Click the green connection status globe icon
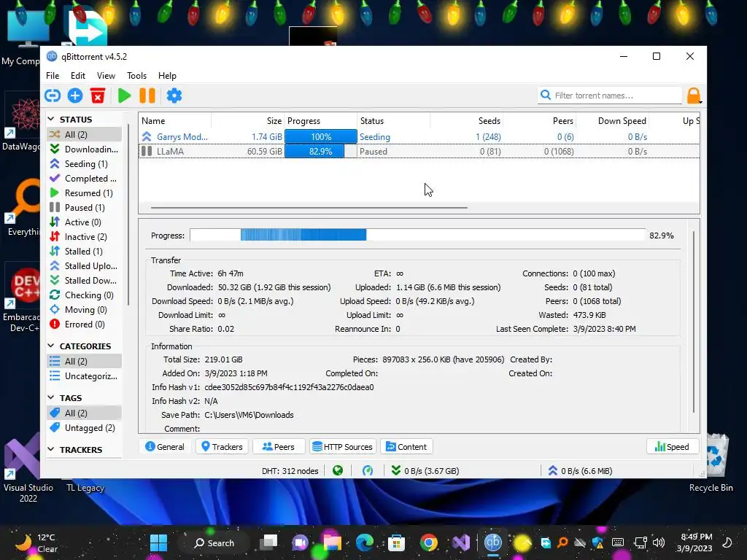Viewport: 747px width, 560px height. (338, 471)
